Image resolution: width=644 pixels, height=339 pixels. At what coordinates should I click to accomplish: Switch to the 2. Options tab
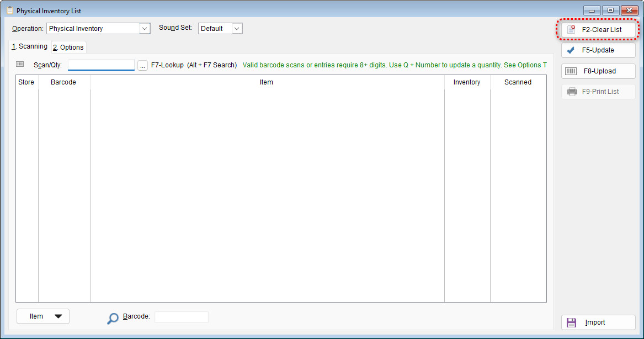68,47
